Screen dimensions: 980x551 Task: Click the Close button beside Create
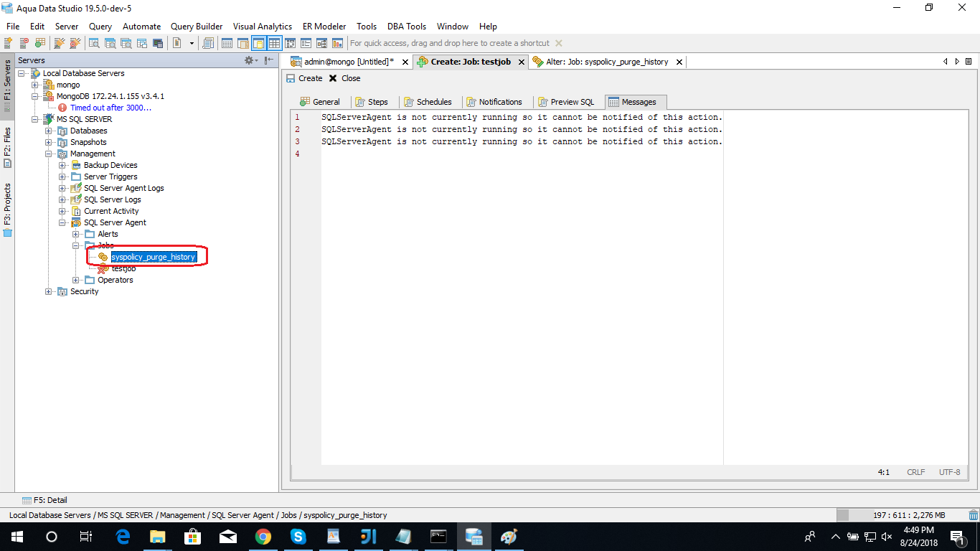click(x=344, y=78)
